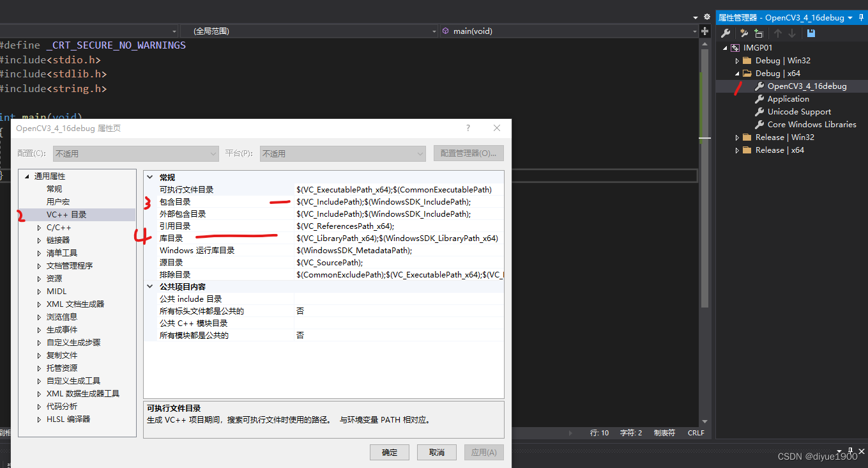
Task: Click the pin icon of the Property Manager panel
Action: 862,17
